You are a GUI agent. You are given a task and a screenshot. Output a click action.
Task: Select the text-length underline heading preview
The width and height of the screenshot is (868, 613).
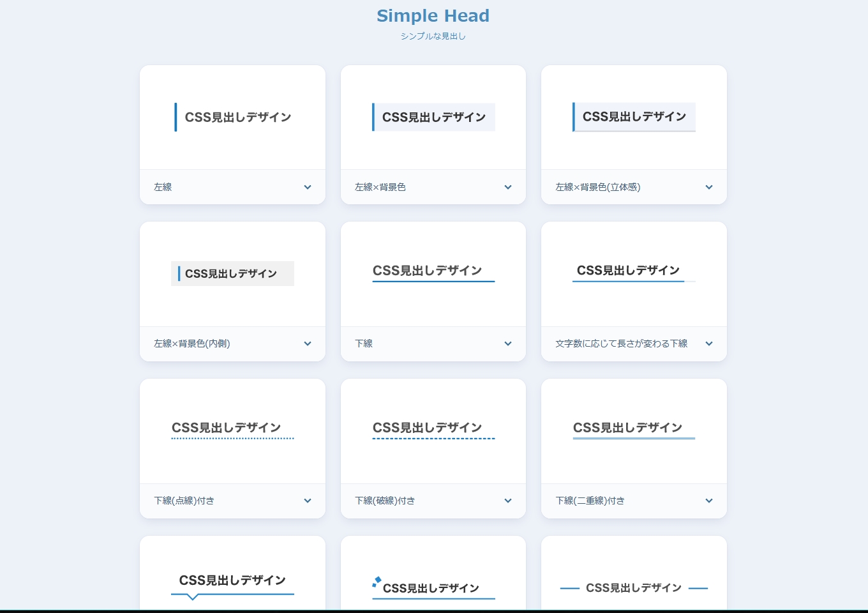(x=634, y=272)
